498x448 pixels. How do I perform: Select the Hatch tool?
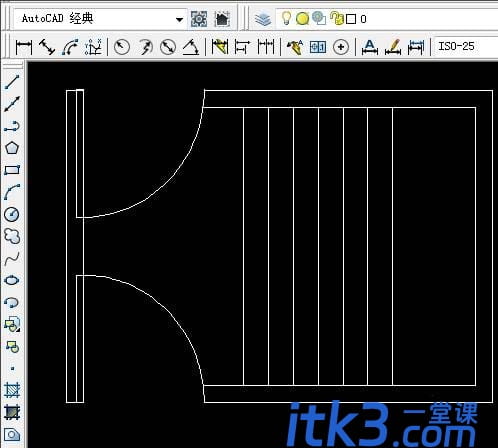[12, 390]
